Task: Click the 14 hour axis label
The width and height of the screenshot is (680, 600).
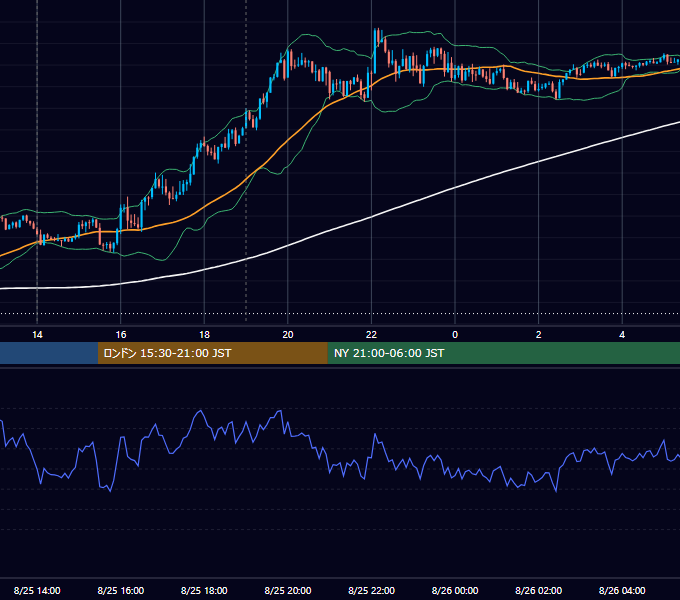Action: tap(37, 335)
